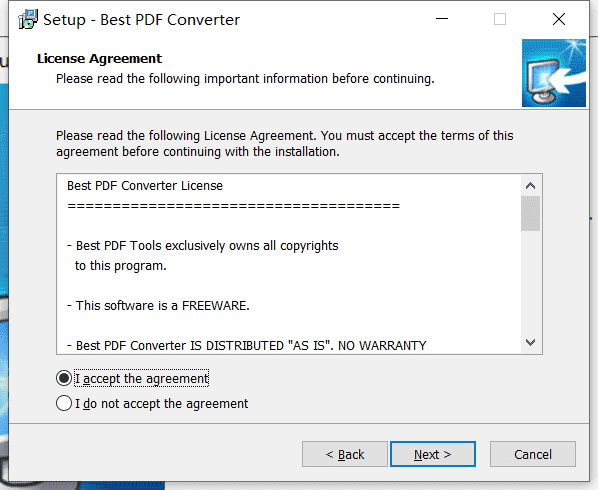Cancel the Best PDF Converter setup
The width and height of the screenshot is (598, 490).
[533, 454]
